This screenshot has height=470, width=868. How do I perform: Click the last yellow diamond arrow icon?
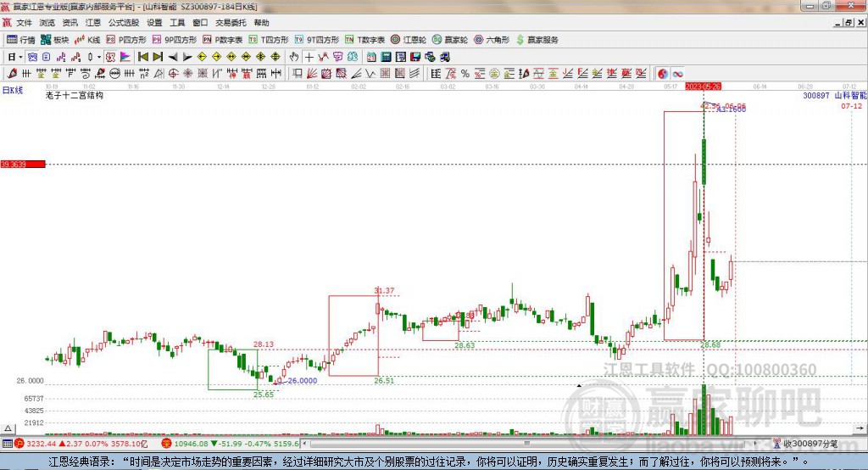[275, 57]
